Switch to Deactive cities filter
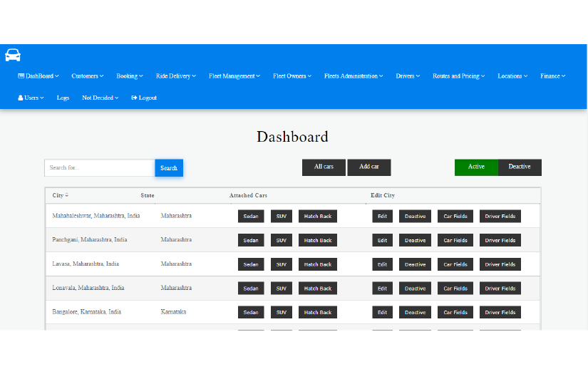Screen dimensions: 588x374 point(520,167)
